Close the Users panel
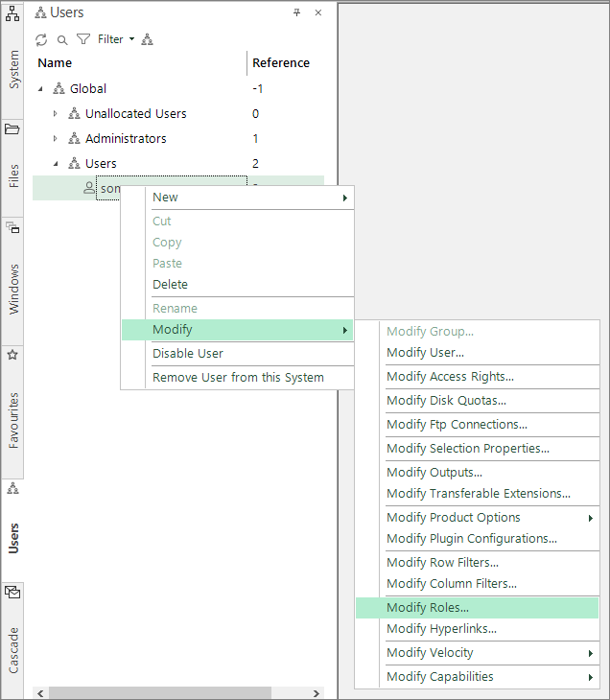This screenshot has height=700, width=610. click(318, 12)
